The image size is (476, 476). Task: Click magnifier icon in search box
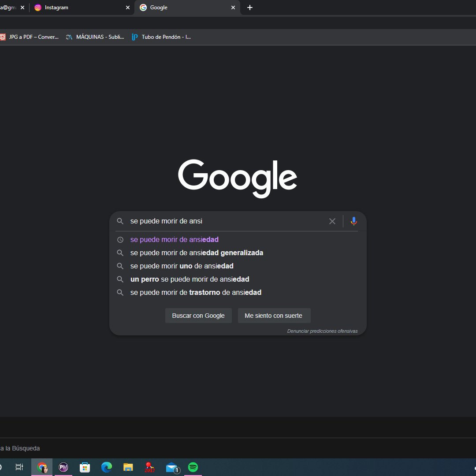point(120,221)
